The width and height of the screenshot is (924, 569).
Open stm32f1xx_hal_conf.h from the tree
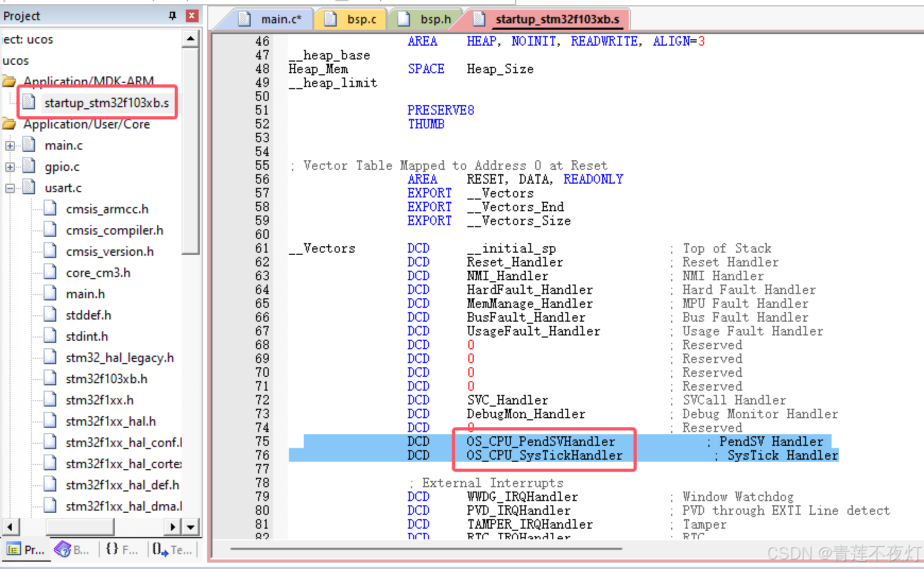[x=123, y=442]
